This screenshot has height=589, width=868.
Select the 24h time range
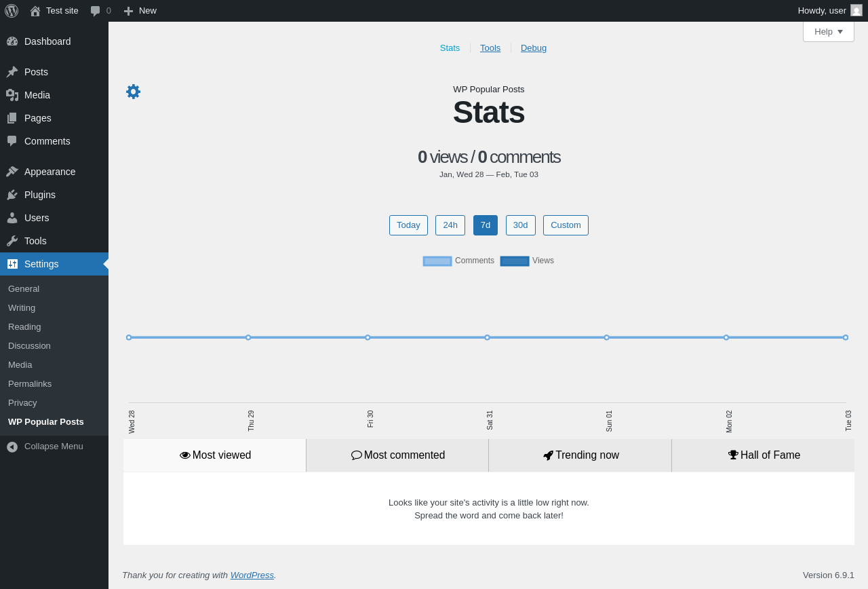tap(450, 225)
